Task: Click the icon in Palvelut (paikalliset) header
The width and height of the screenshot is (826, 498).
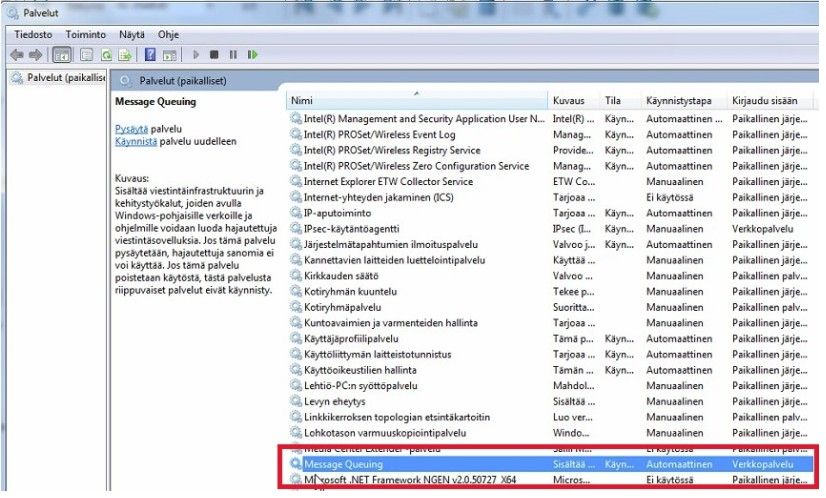Action: tap(125, 81)
